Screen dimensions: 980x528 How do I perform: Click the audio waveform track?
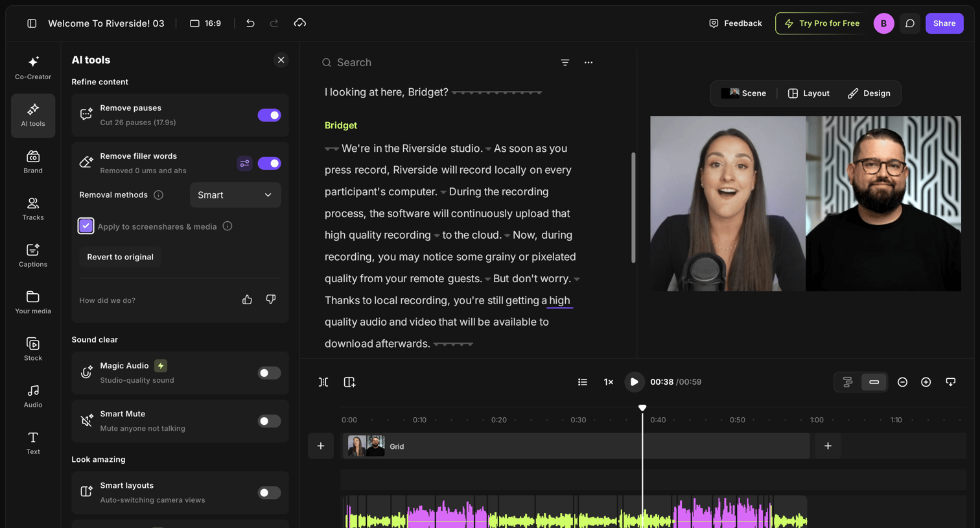click(x=574, y=512)
